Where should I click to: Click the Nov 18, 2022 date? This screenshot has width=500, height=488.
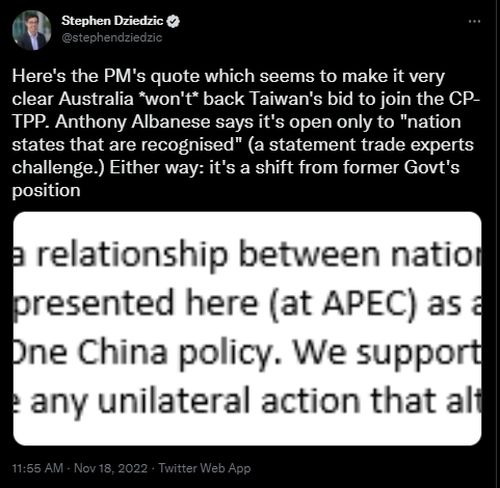[111, 468]
